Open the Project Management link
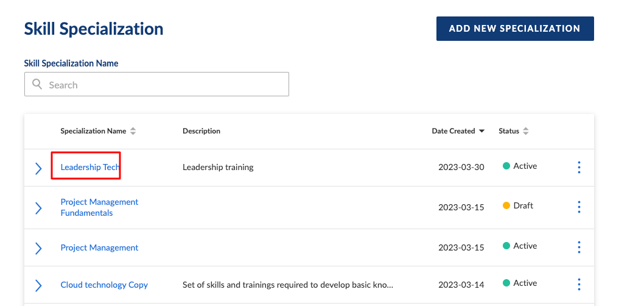The width and height of the screenshot is (644, 306). [x=99, y=247]
